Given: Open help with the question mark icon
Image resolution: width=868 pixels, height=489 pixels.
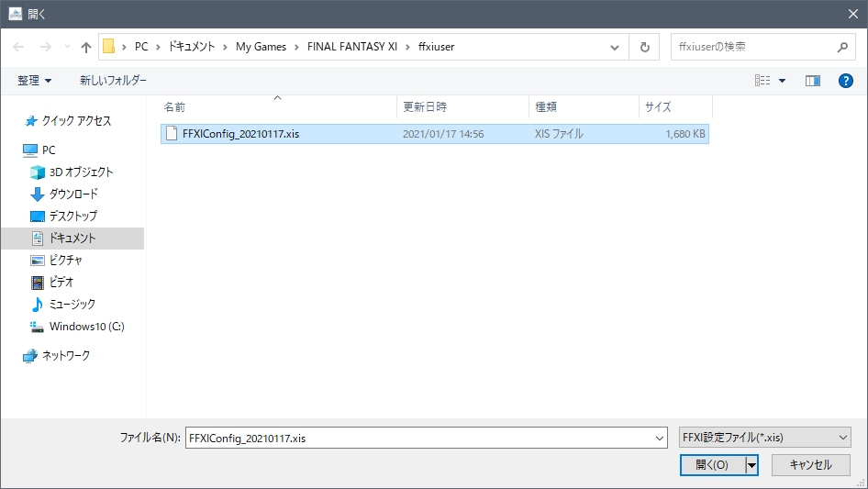Looking at the screenshot, I should pos(845,81).
